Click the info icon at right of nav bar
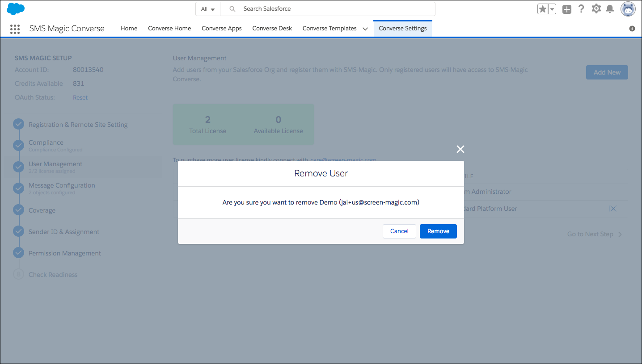This screenshot has width=642, height=364. 632,29
